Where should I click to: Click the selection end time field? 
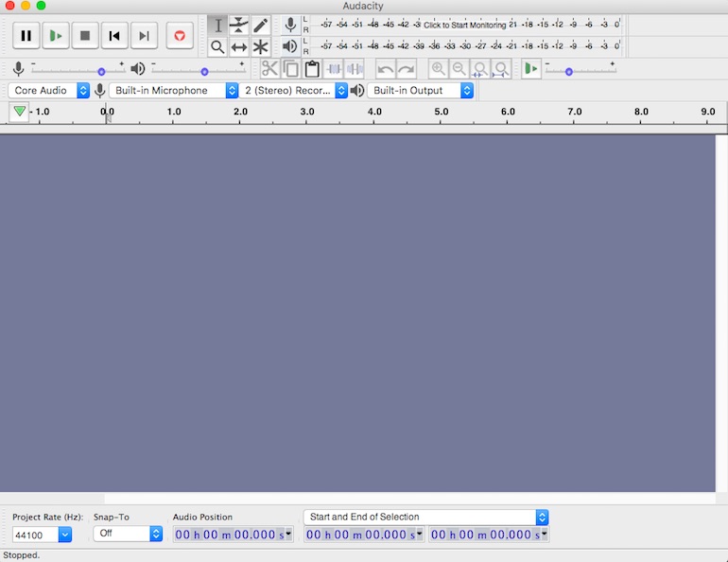click(x=485, y=535)
